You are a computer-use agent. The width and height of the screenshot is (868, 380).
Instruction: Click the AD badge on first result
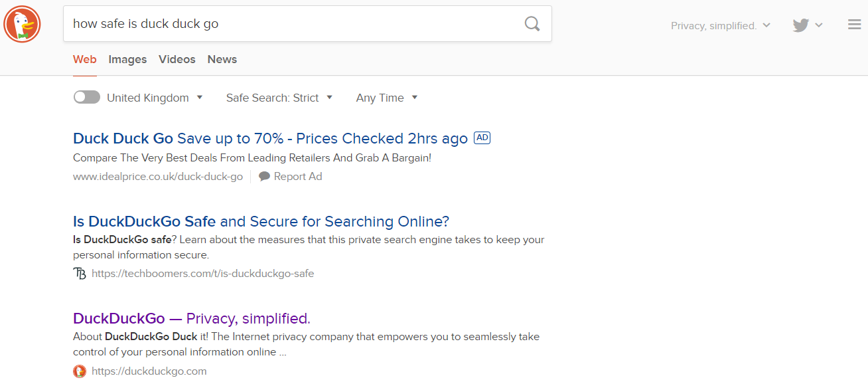[x=482, y=138]
